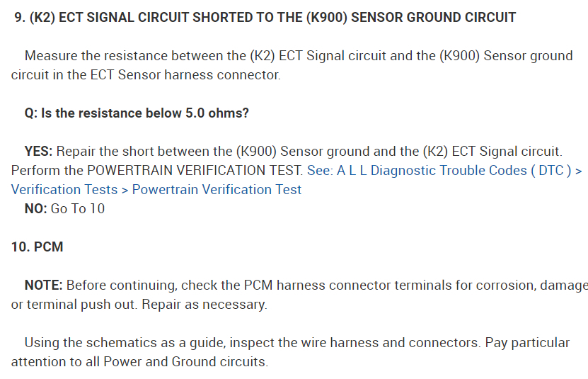
Task: Click the "See:" text before the DTC link
Action: tap(320, 171)
